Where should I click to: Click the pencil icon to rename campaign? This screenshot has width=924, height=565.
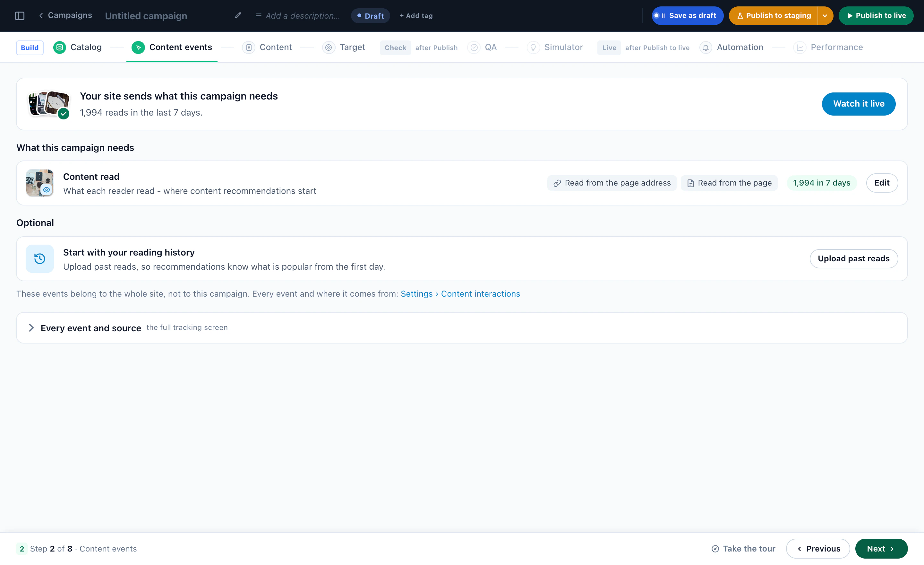(238, 15)
